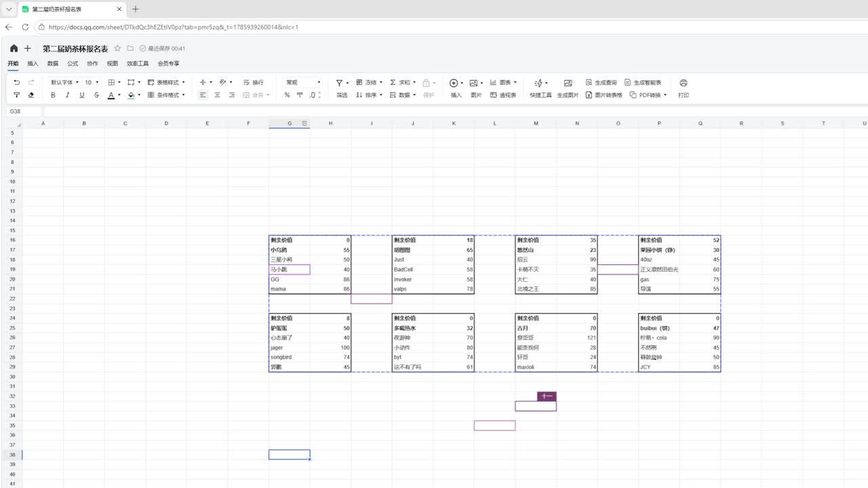Open the 协作 menu tab
The width and height of the screenshot is (868, 488).
tap(92, 64)
